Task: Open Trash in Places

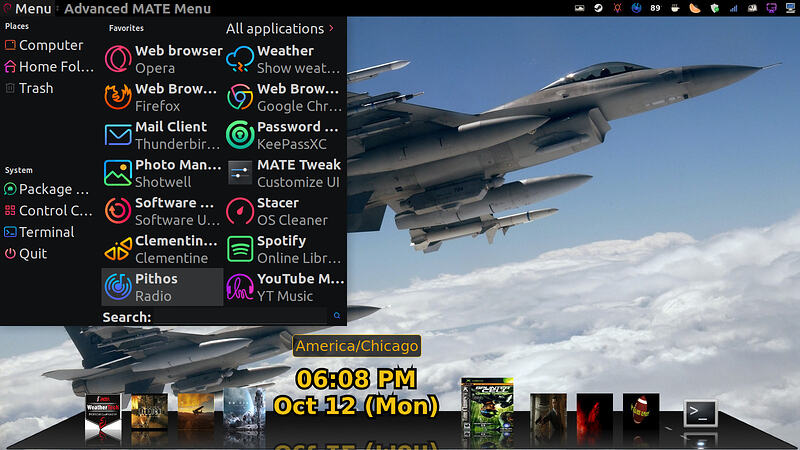Action: [29, 88]
